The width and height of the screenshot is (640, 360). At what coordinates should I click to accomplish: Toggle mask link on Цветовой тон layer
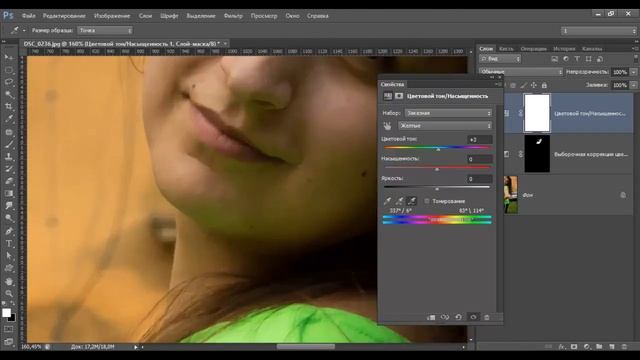pos(520,113)
